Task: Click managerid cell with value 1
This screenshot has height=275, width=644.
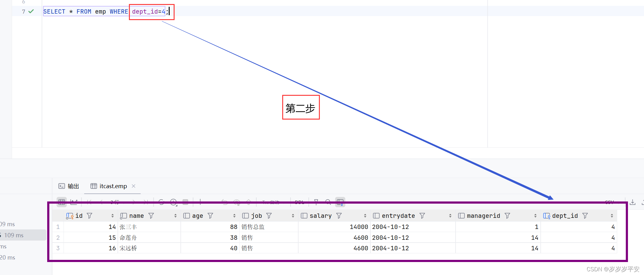Action: click(x=498, y=227)
